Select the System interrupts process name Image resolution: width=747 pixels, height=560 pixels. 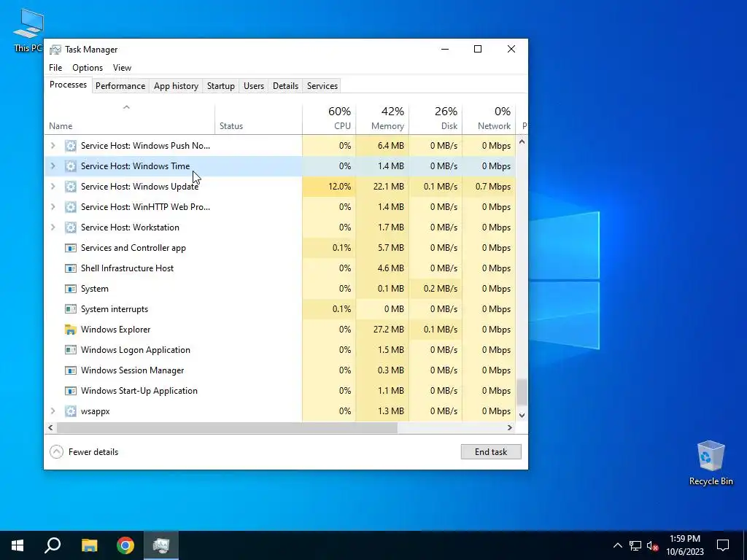click(115, 309)
